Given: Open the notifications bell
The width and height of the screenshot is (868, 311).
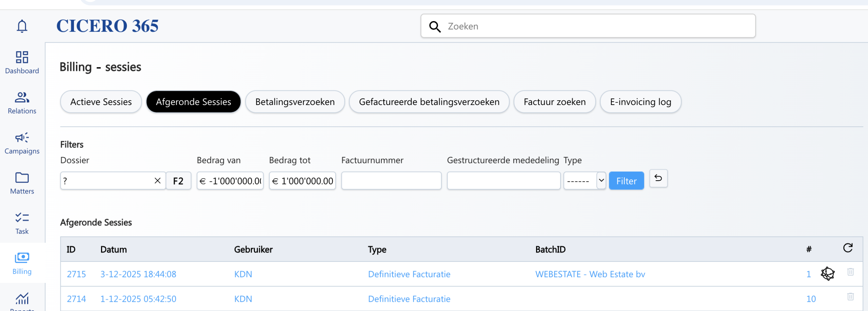Looking at the screenshot, I should (x=22, y=26).
